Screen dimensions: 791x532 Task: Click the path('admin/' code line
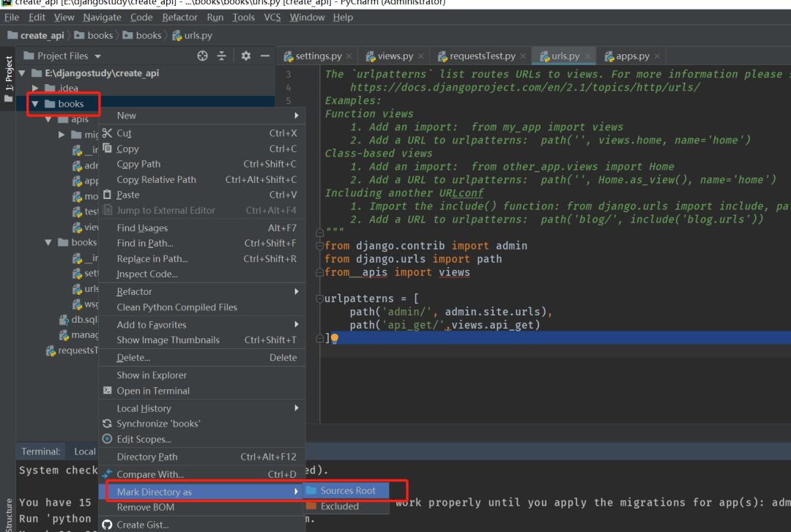(451, 312)
